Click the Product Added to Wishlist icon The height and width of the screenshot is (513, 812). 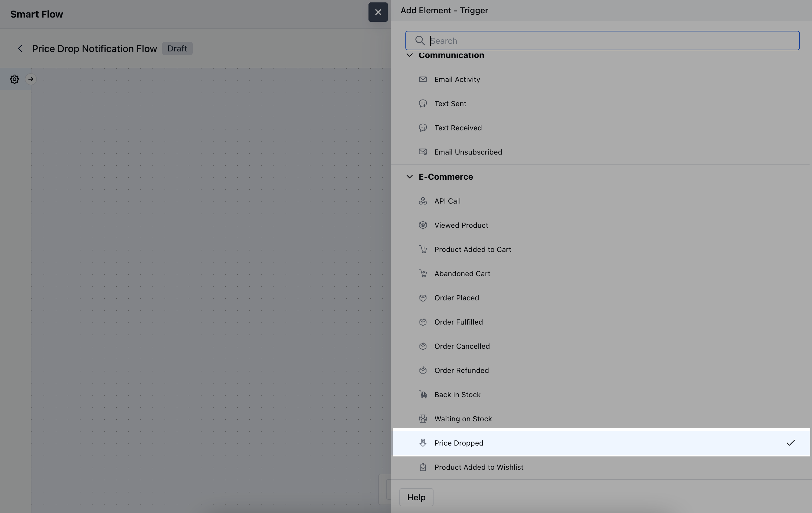423,467
